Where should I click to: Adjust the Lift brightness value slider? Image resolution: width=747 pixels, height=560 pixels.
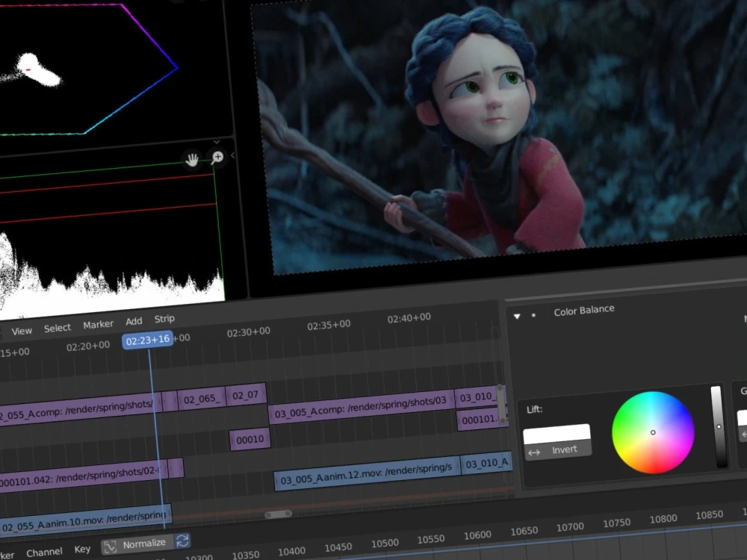pyautogui.click(x=718, y=427)
